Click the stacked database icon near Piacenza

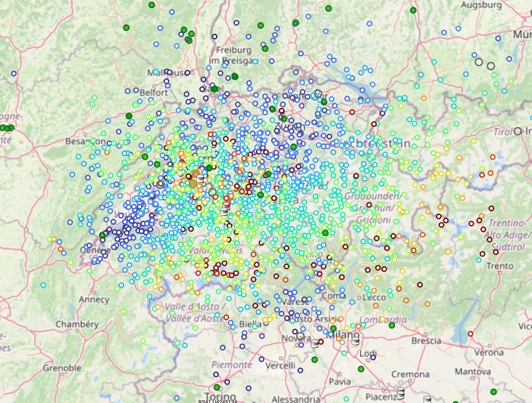(400, 392)
